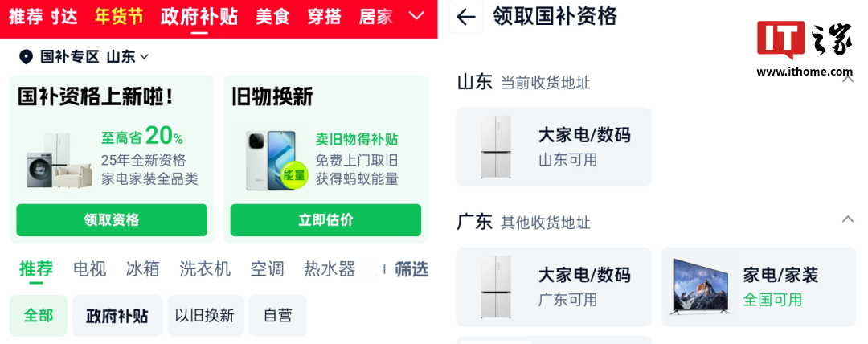Tap the back arrow icon
This screenshot has width=868, height=344.
(x=466, y=17)
